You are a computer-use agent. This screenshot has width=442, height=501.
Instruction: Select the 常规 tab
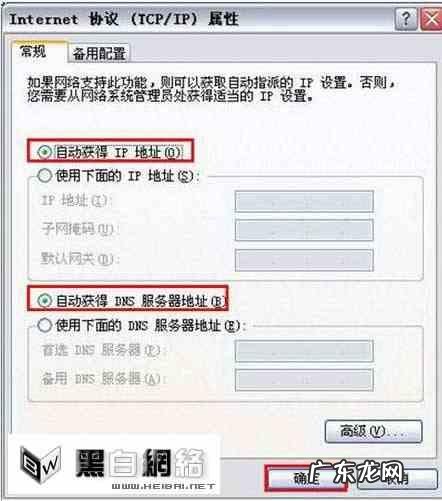(x=33, y=51)
